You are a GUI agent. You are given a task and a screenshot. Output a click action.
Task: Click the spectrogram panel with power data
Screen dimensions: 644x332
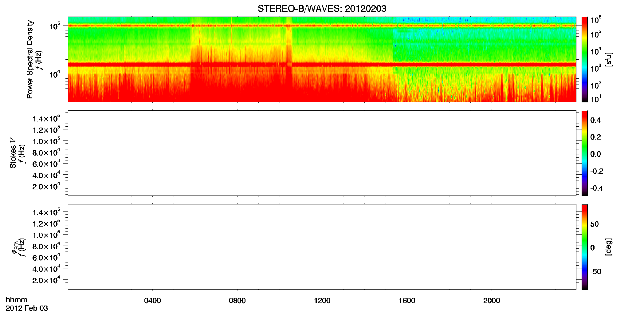[322, 59]
